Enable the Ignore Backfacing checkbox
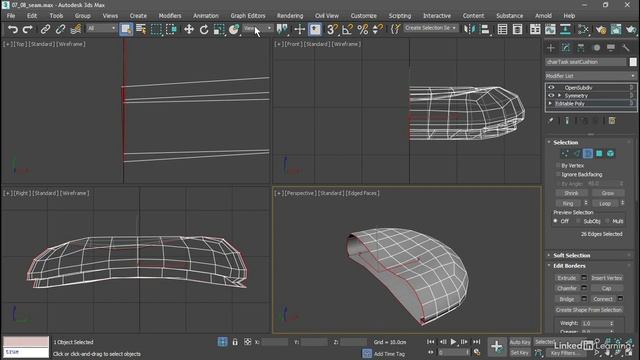 point(558,174)
